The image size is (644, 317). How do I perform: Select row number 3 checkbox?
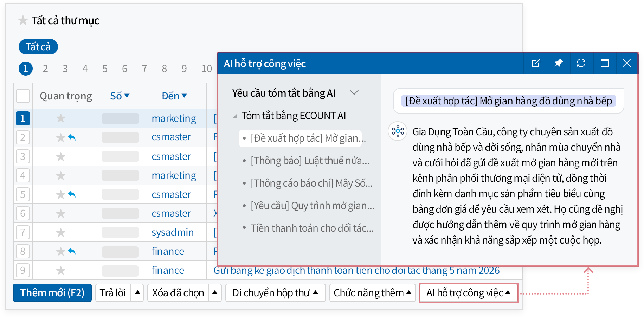23,156
